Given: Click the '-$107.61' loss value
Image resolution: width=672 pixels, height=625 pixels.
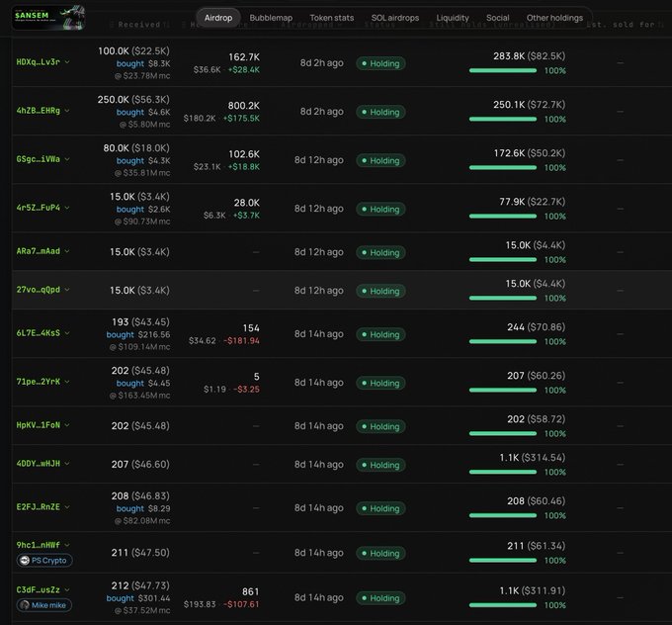Looking at the screenshot, I should click(241, 604).
